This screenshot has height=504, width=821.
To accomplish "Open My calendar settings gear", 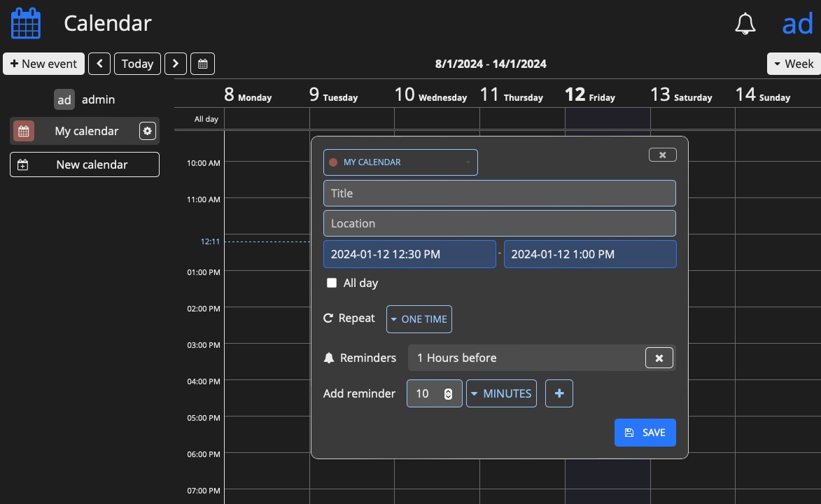I will 147,131.
